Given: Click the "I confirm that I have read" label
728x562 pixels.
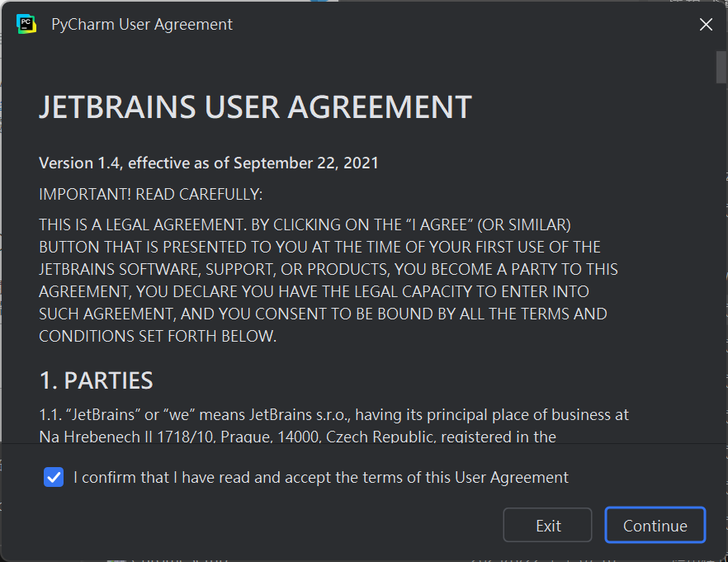Looking at the screenshot, I should pyautogui.click(x=321, y=477).
